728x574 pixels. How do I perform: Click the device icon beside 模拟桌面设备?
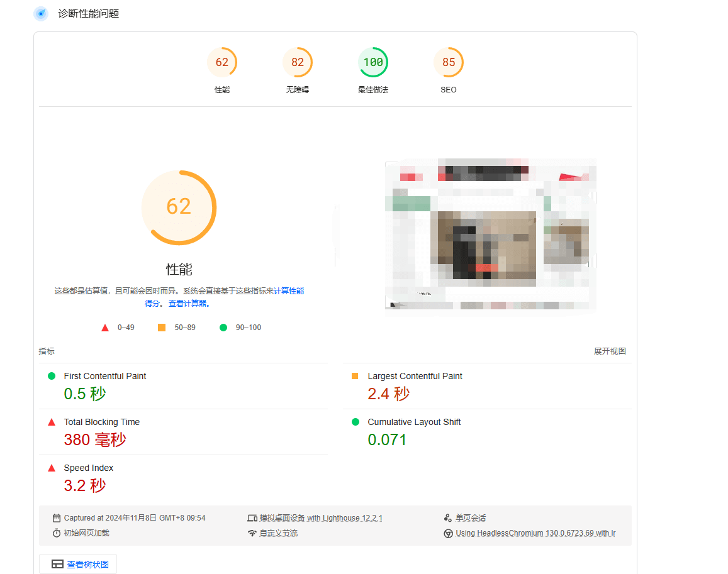(x=252, y=518)
